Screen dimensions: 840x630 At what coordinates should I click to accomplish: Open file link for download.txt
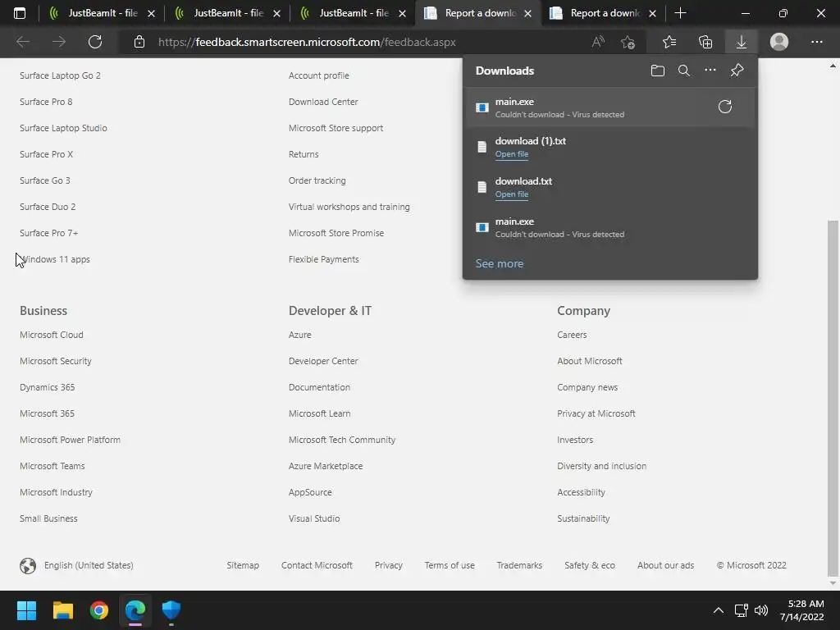click(512, 194)
